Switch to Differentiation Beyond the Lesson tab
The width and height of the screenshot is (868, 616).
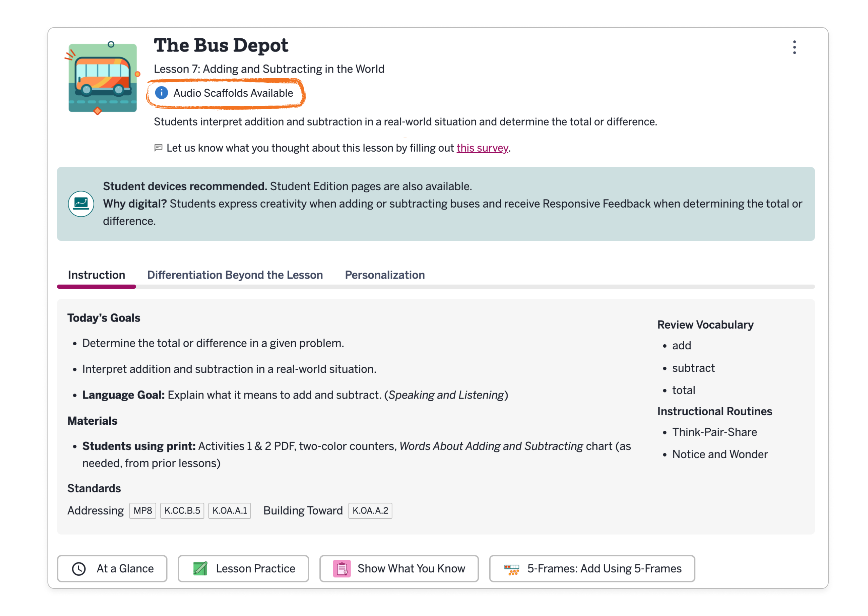click(235, 275)
